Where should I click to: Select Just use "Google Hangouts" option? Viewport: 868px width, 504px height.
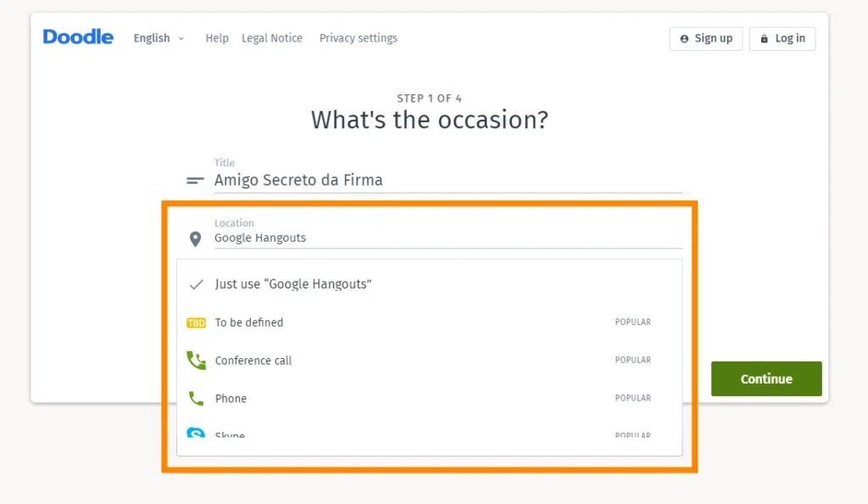click(x=293, y=284)
